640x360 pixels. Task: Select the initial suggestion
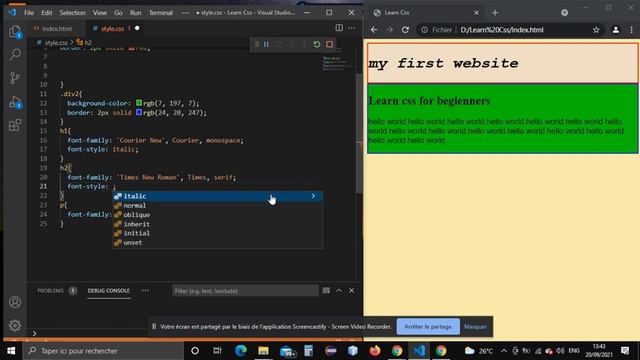click(x=218, y=233)
